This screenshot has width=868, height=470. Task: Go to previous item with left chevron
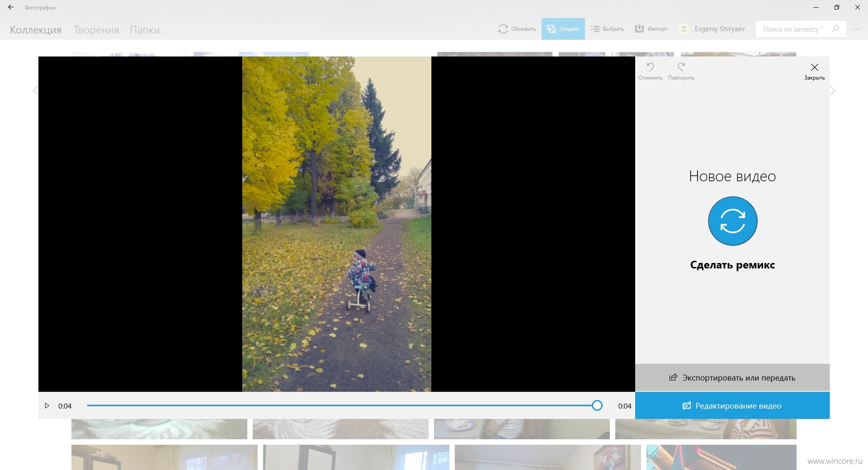pyautogui.click(x=35, y=90)
